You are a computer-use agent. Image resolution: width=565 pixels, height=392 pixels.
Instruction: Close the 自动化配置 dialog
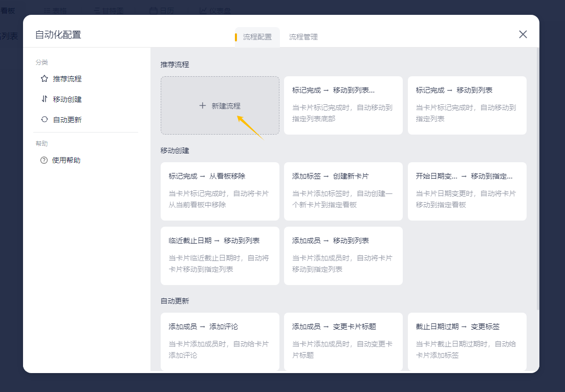(x=523, y=34)
